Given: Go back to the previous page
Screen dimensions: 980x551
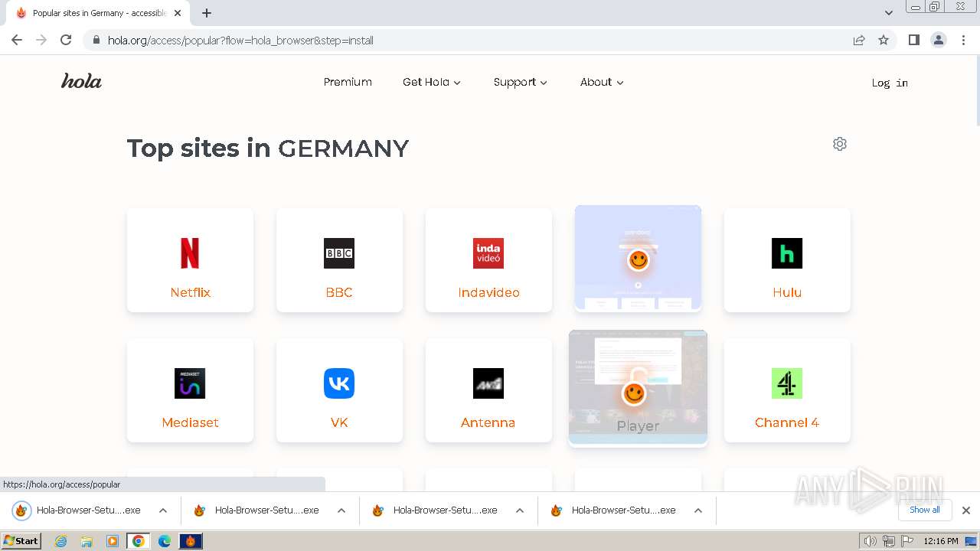Looking at the screenshot, I should [x=17, y=40].
